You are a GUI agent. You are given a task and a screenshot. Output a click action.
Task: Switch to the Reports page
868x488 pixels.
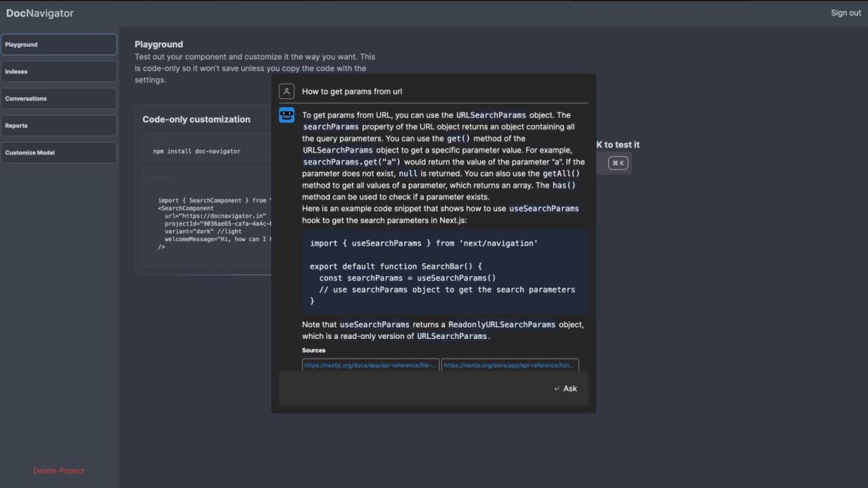59,126
